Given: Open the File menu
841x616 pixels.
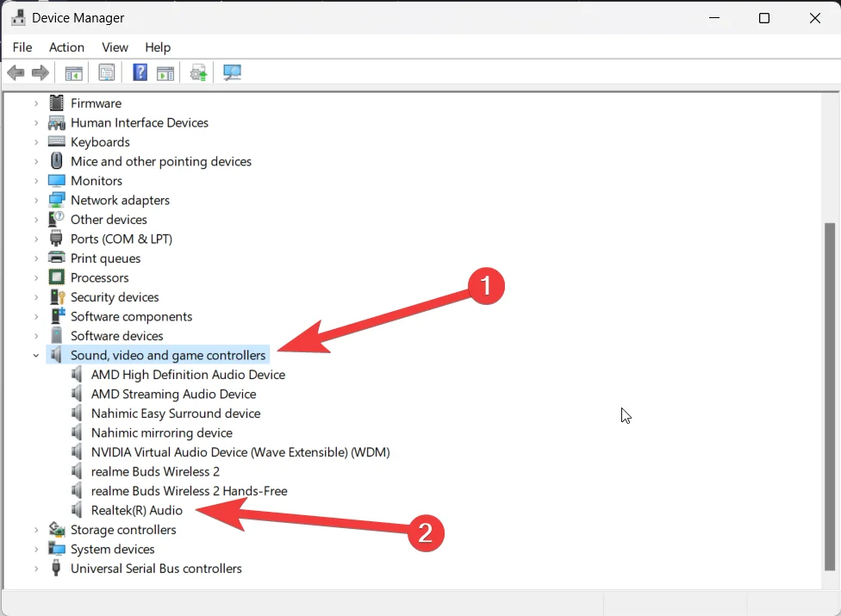Looking at the screenshot, I should click(22, 47).
